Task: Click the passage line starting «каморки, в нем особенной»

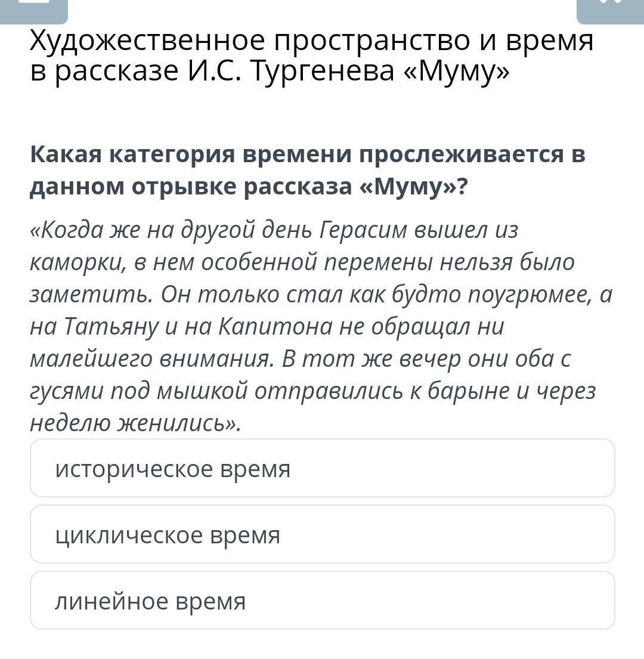Action: pos(302,263)
